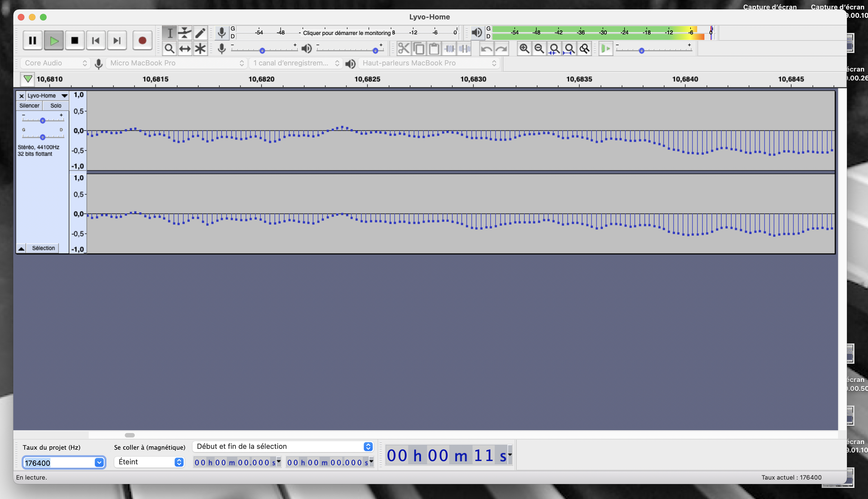Select the Envelope tool
The width and height of the screenshot is (868, 499).
185,33
